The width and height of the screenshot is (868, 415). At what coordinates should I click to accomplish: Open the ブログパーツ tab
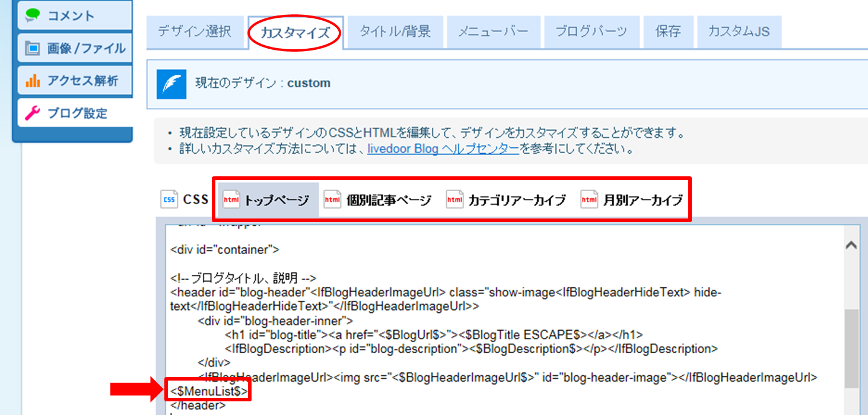[592, 32]
